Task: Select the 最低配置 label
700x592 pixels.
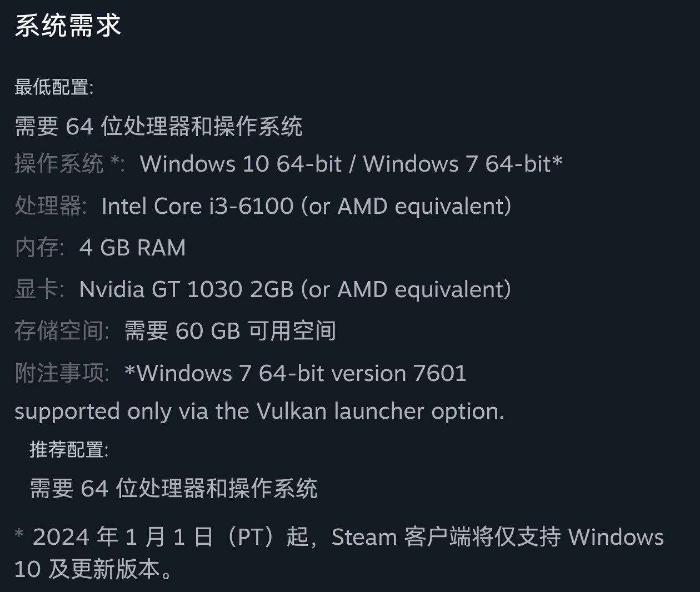Action: [53, 87]
